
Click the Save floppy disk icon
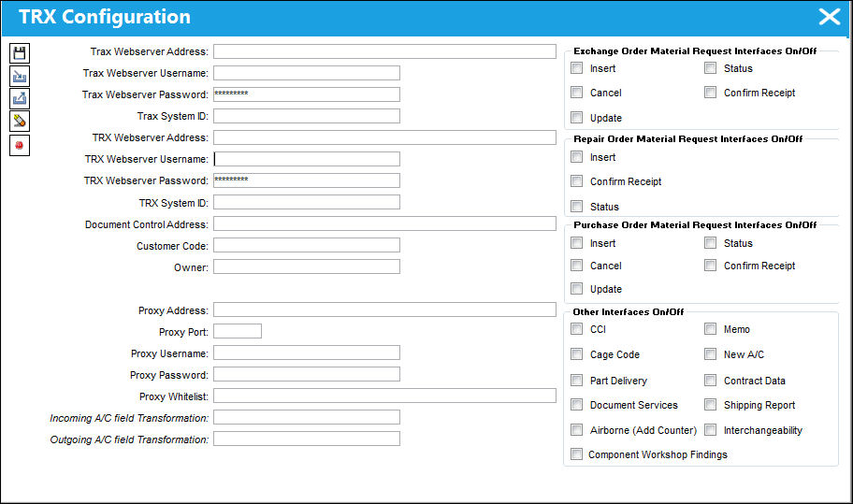pyautogui.click(x=20, y=53)
